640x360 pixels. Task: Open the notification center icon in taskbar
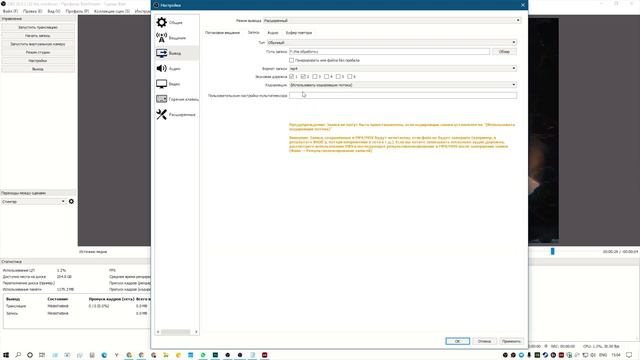coord(629,355)
